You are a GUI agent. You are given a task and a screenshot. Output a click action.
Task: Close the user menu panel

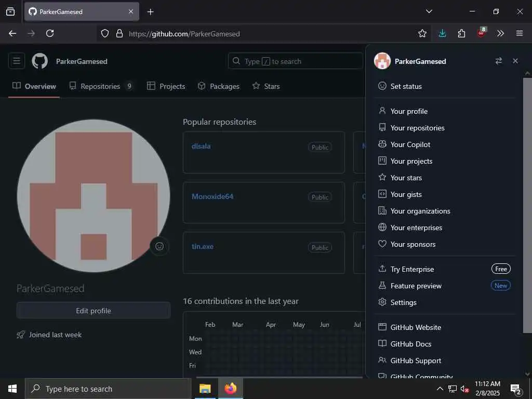tap(515, 61)
